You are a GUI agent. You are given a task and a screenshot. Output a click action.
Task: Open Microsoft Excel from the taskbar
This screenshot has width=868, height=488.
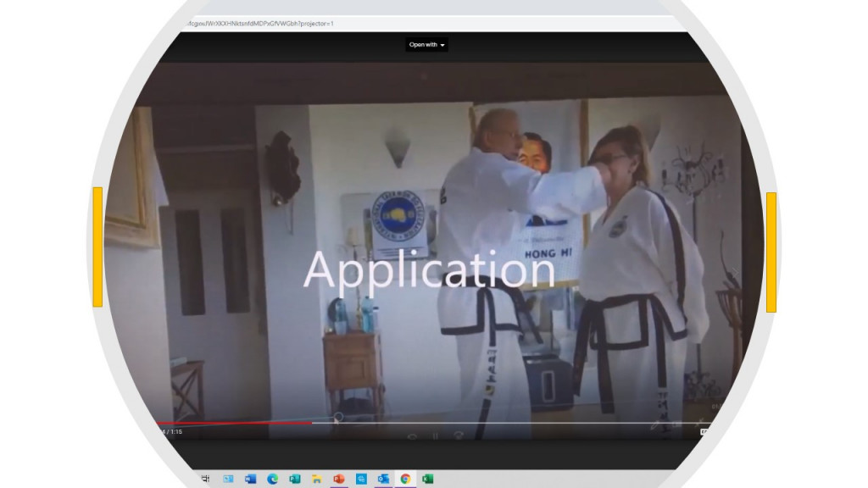(x=427, y=479)
